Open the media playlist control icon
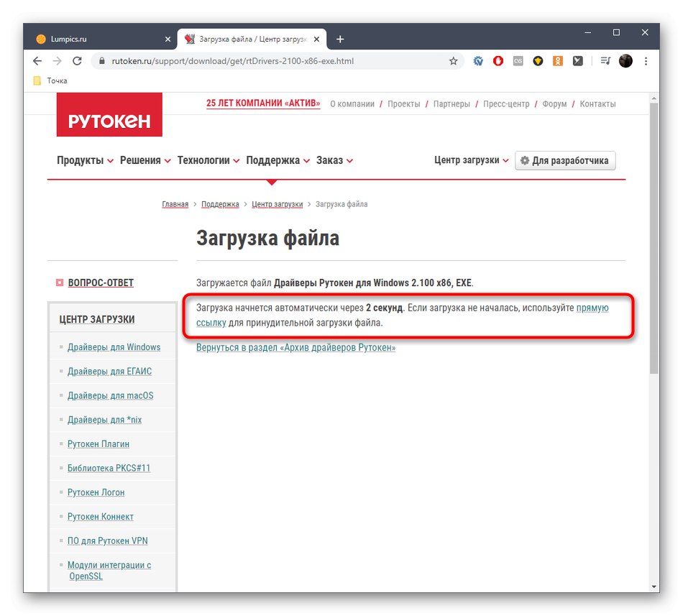The image size is (683, 616). point(604,61)
